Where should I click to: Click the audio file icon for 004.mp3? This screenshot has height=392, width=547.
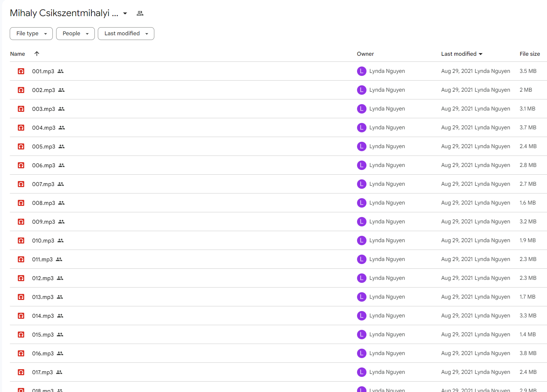pos(21,128)
